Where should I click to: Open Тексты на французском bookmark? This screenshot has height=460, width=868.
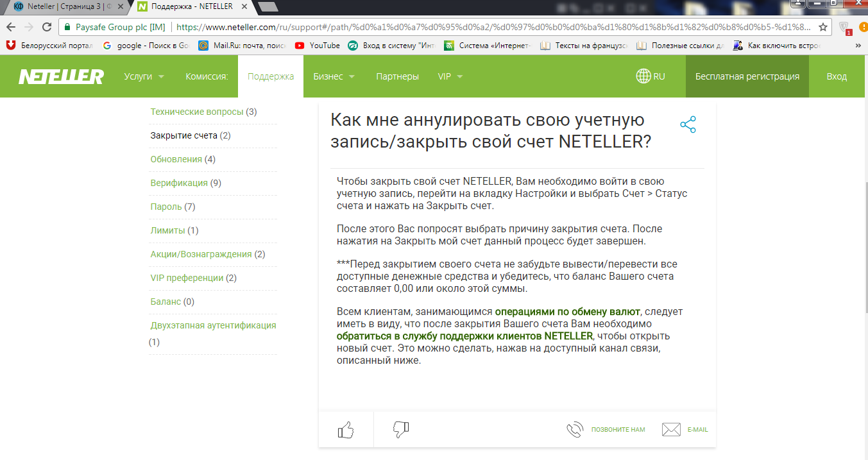584,46
